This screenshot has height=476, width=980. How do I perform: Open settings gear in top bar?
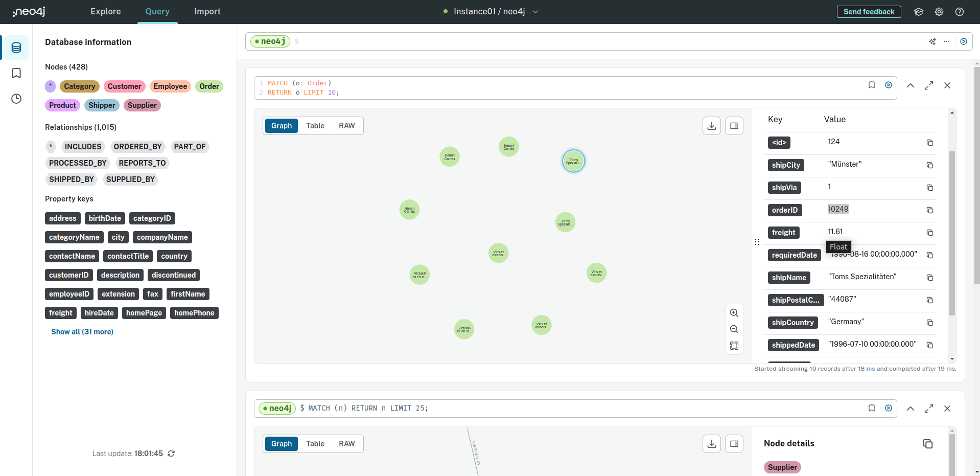pos(939,12)
